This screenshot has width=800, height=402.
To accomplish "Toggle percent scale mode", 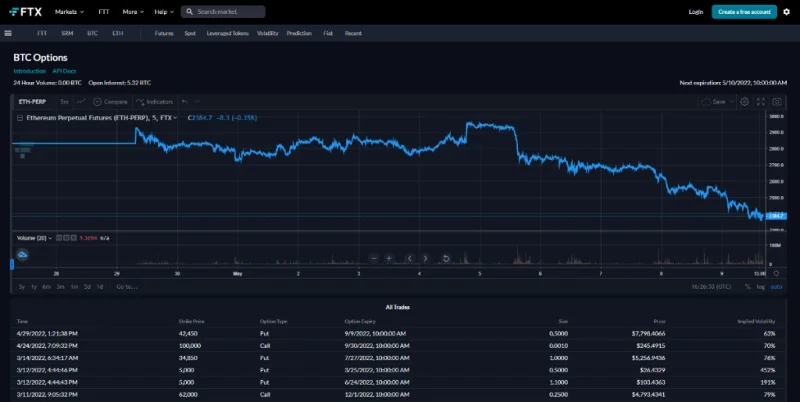I will [x=747, y=287].
